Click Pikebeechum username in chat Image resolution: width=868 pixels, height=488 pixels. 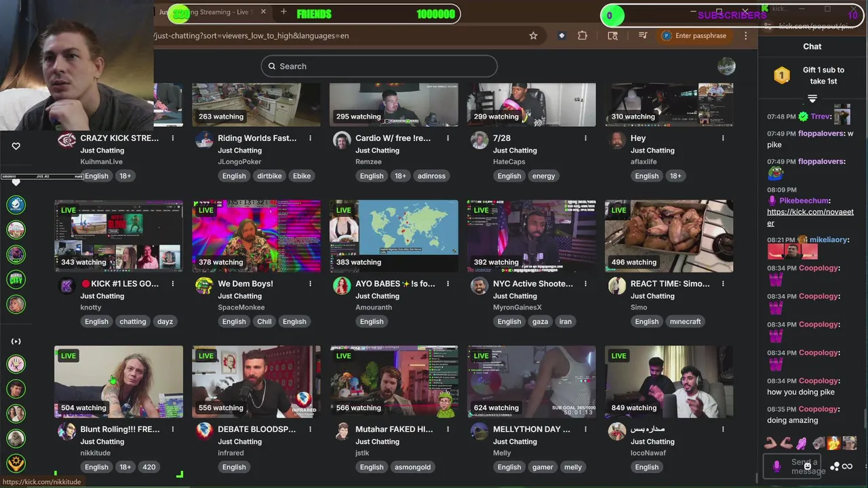pos(804,201)
